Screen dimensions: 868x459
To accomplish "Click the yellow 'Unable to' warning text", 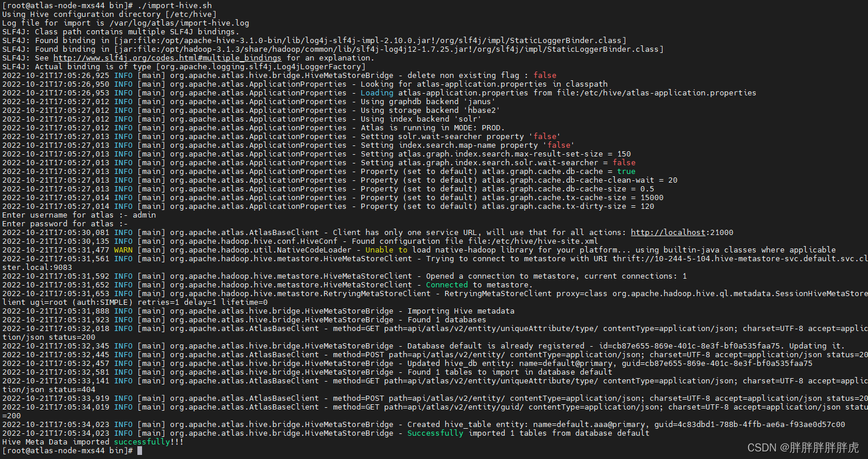I will coord(386,250).
